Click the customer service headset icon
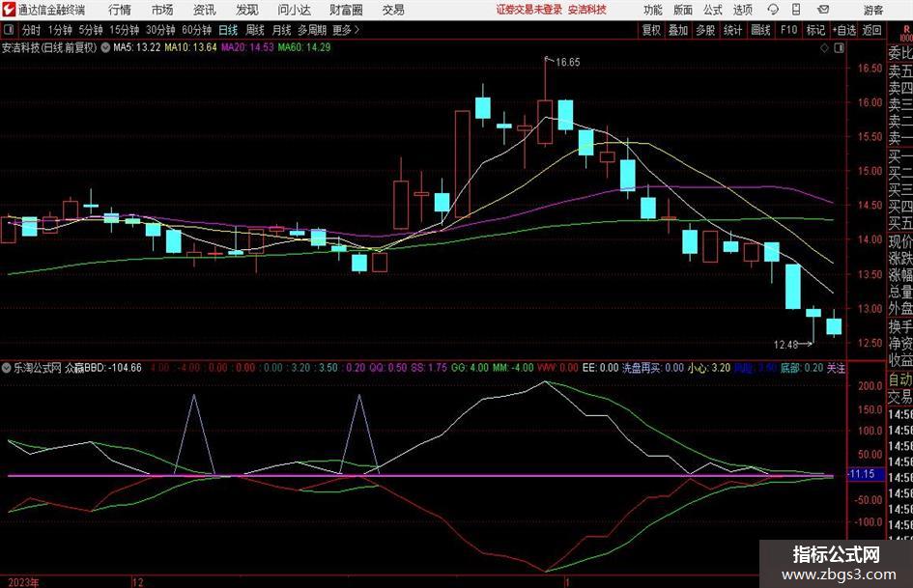913x588 pixels. (x=773, y=10)
